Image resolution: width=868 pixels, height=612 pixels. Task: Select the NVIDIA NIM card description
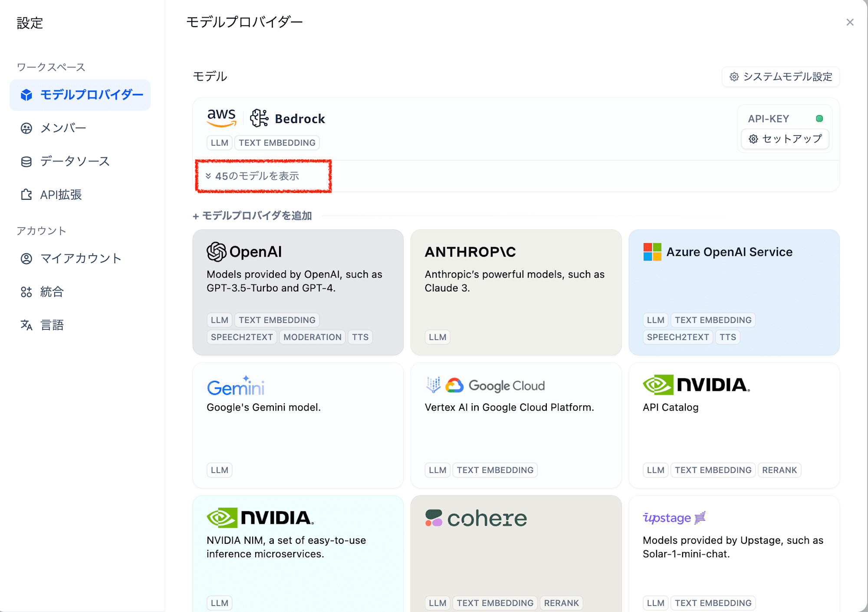pos(286,547)
